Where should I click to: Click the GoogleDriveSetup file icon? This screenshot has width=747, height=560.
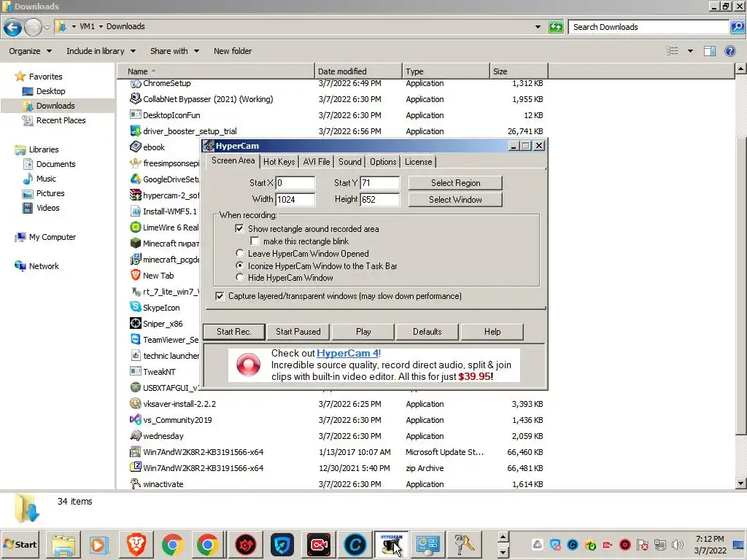(x=135, y=179)
